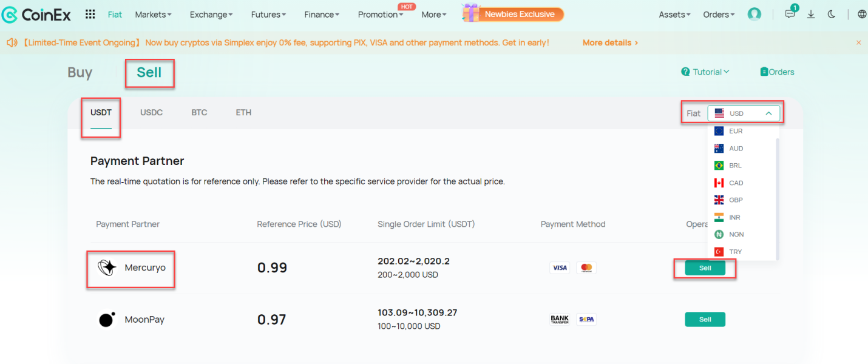
Task: Choose GBP from fiat list
Action: tap(742, 200)
